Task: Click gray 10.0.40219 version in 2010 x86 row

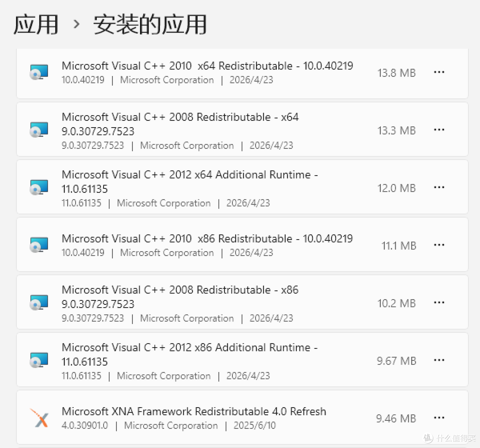Action: [83, 252]
